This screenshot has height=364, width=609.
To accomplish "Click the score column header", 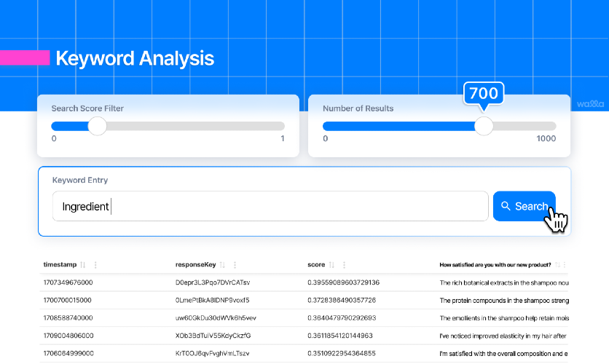I will coord(316,265).
